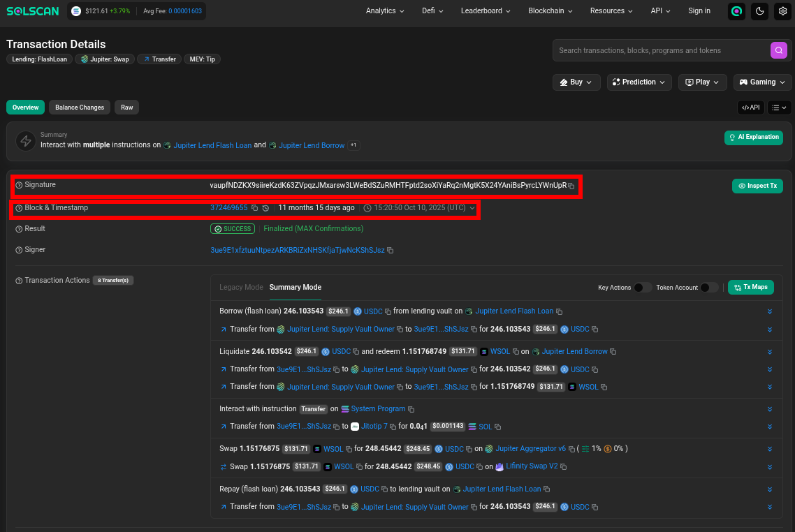
Task: Copy Jitotip 7 address
Action: 393,427
